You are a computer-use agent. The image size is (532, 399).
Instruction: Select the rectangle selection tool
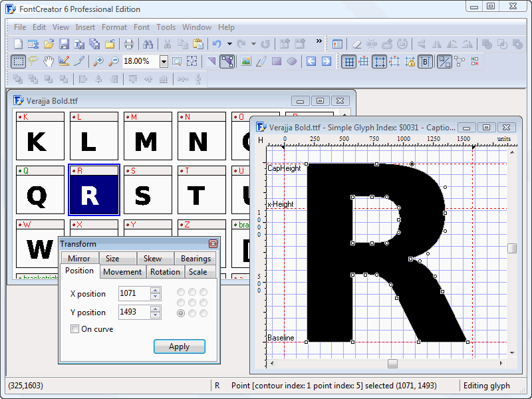18,61
